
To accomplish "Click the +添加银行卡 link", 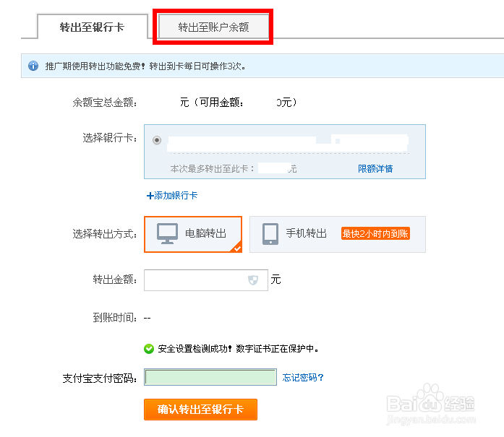I will point(172,195).
